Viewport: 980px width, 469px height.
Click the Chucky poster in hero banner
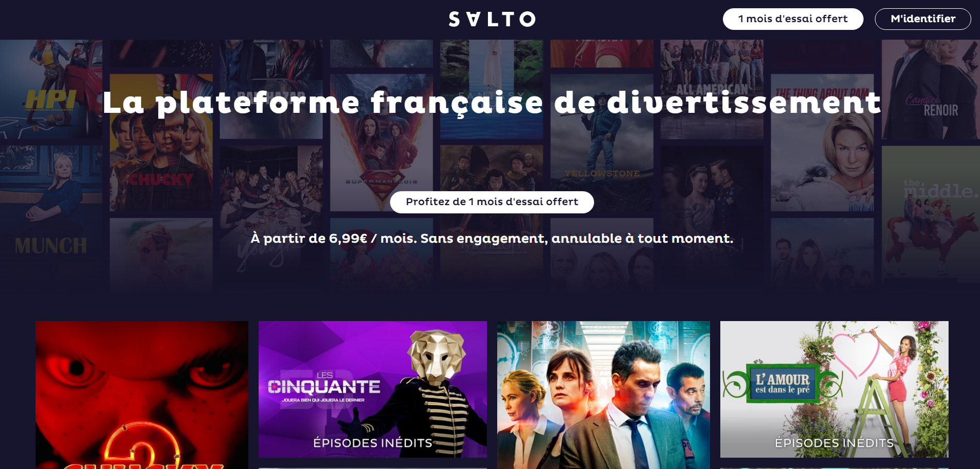point(161,142)
